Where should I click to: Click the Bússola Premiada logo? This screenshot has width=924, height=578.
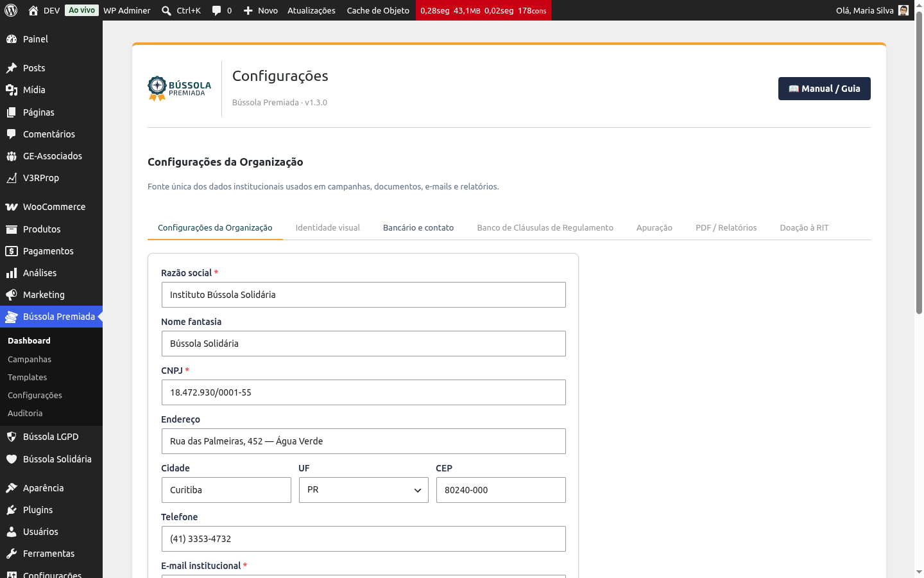pos(180,89)
